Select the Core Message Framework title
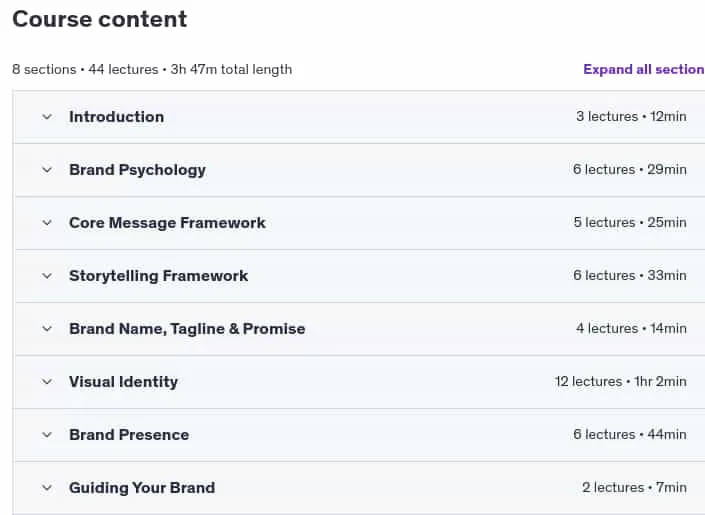 pyautogui.click(x=167, y=223)
